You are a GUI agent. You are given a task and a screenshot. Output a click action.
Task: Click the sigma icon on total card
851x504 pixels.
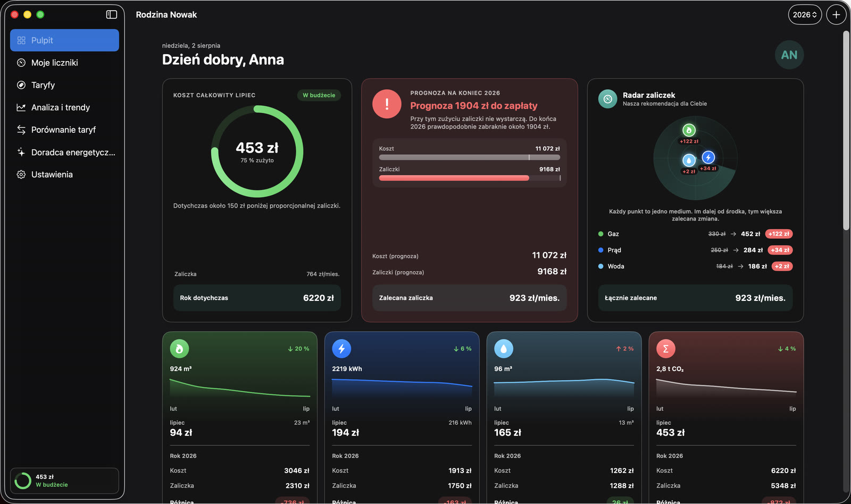tap(666, 349)
